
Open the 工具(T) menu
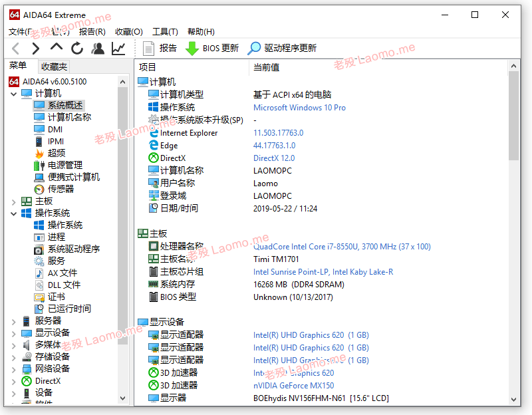click(165, 32)
